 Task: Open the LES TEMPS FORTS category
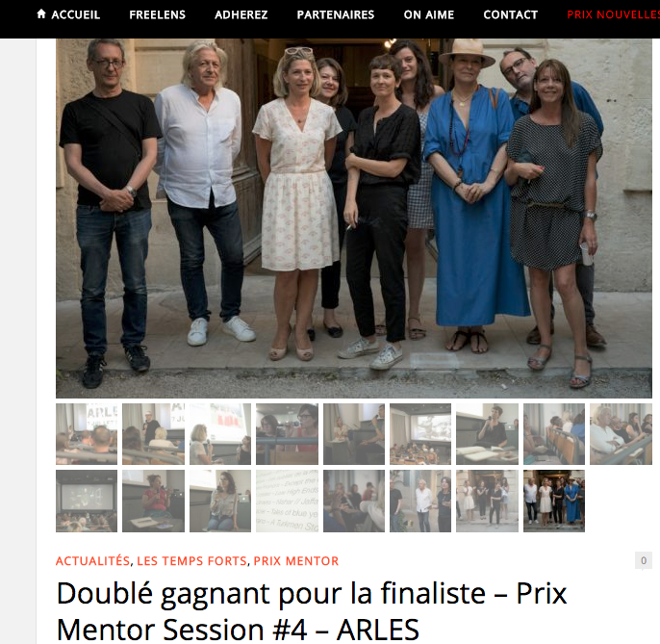(191, 561)
